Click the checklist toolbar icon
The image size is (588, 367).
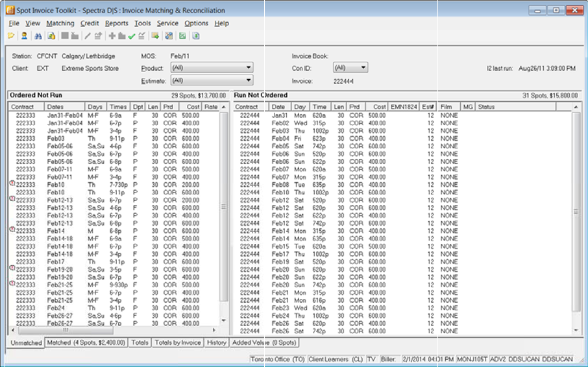141,36
